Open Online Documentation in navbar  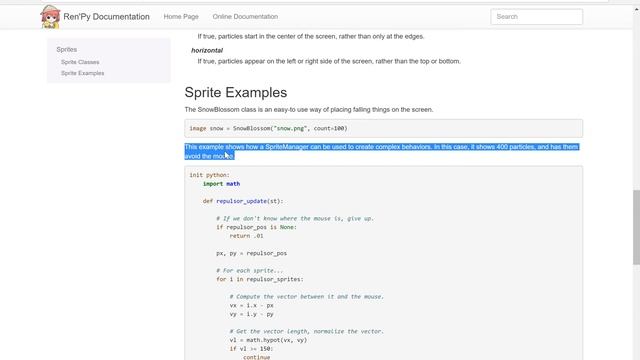(245, 17)
